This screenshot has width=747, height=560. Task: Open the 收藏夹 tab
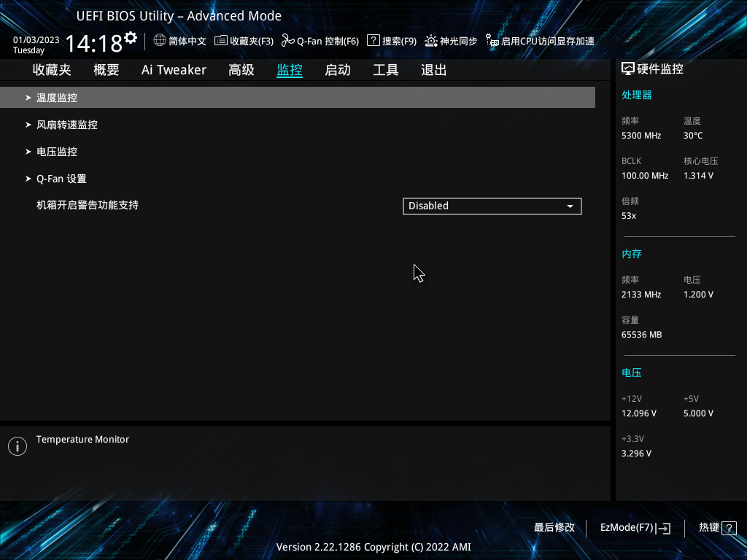52,70
